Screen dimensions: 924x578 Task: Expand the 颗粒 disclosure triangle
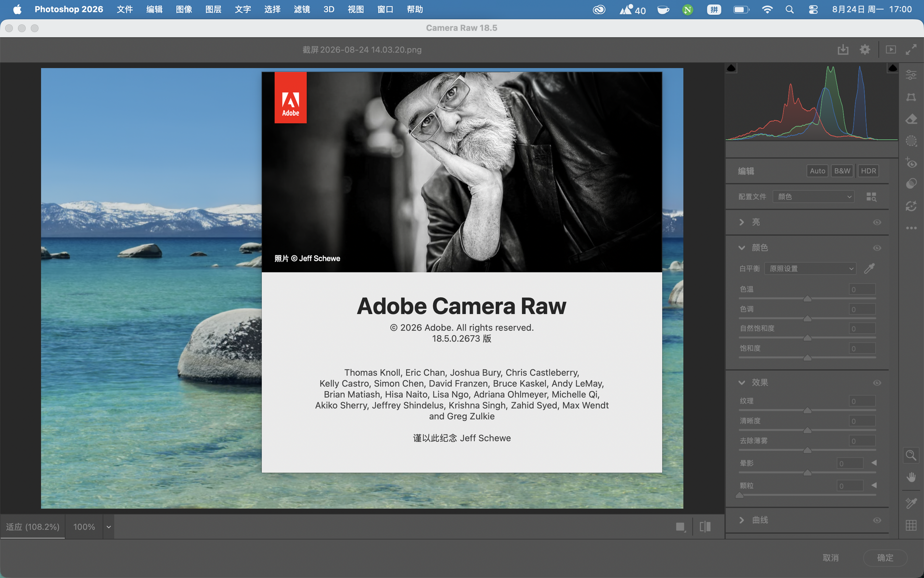tap(874, 486)
